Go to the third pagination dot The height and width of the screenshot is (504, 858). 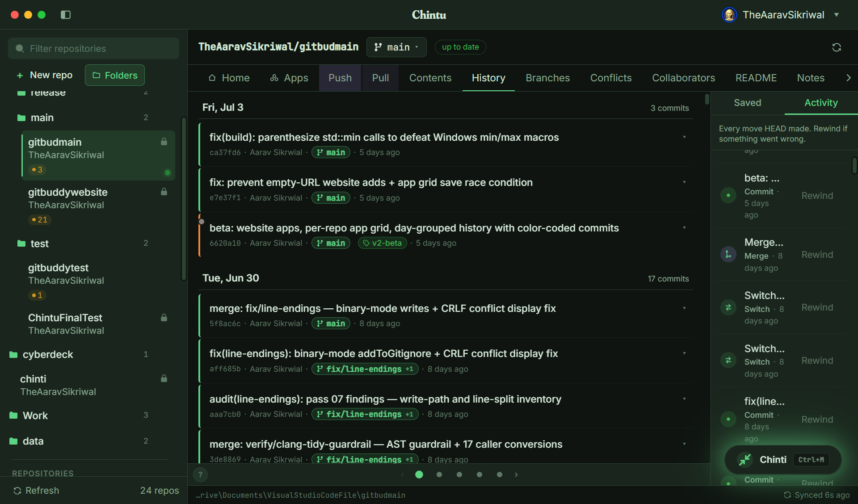click(x=459, y=475)
